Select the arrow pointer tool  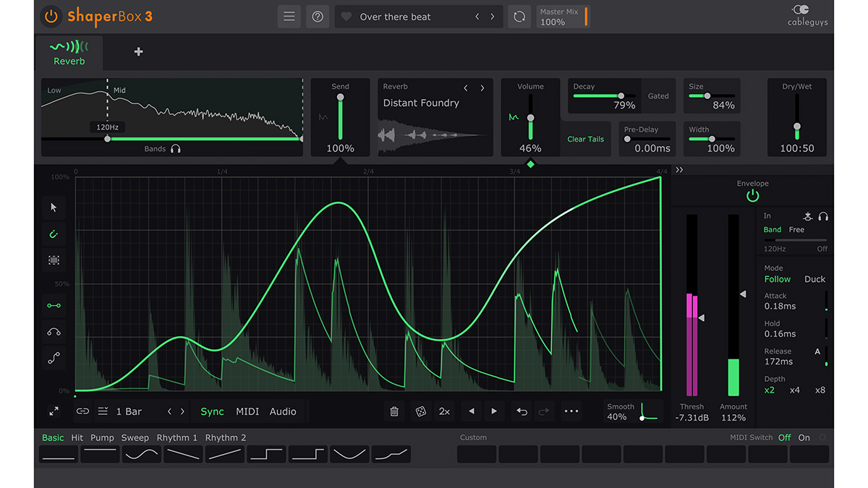(54, 207)
